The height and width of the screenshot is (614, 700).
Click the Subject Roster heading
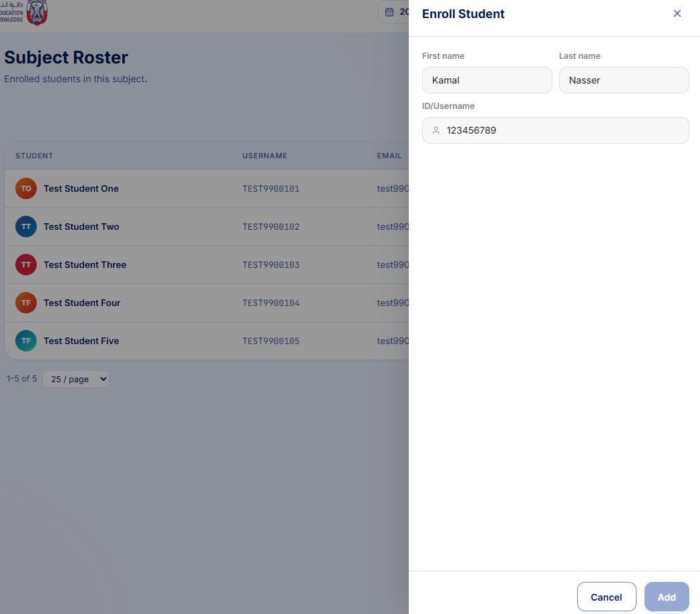coord(66,57)
